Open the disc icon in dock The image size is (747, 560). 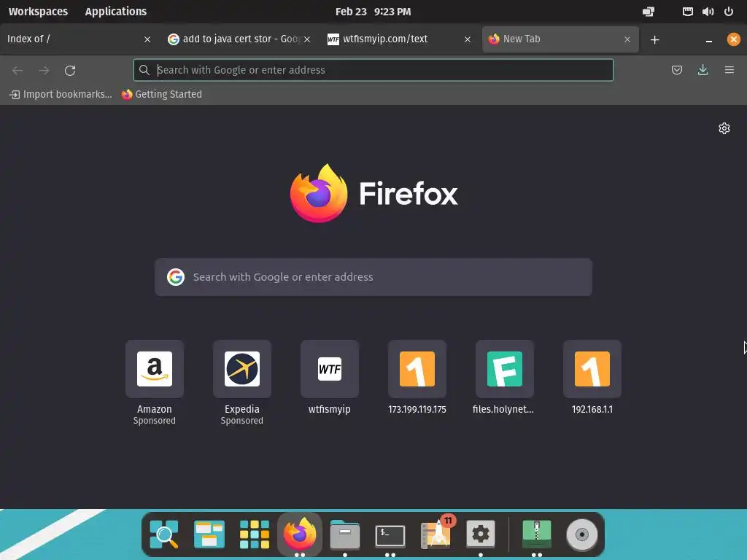coord(581,534)
